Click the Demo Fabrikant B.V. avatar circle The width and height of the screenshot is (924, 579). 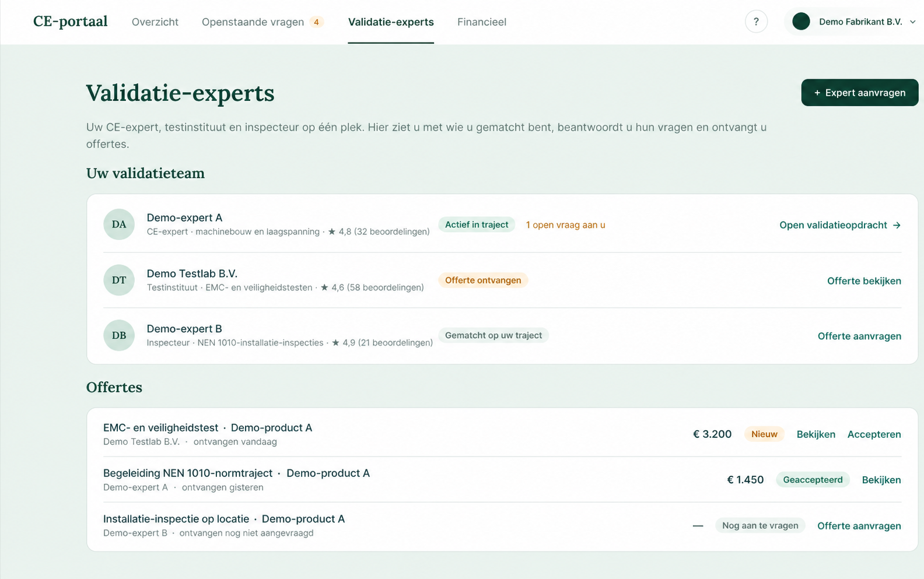801,22
